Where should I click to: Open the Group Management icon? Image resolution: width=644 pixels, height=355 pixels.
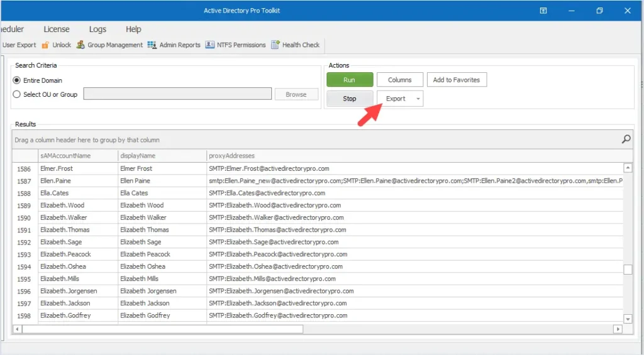(80, 45)
